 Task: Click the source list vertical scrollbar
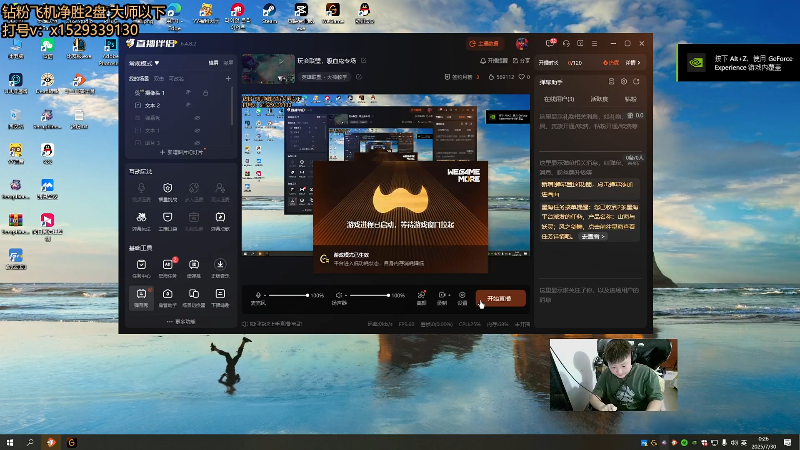232,106
